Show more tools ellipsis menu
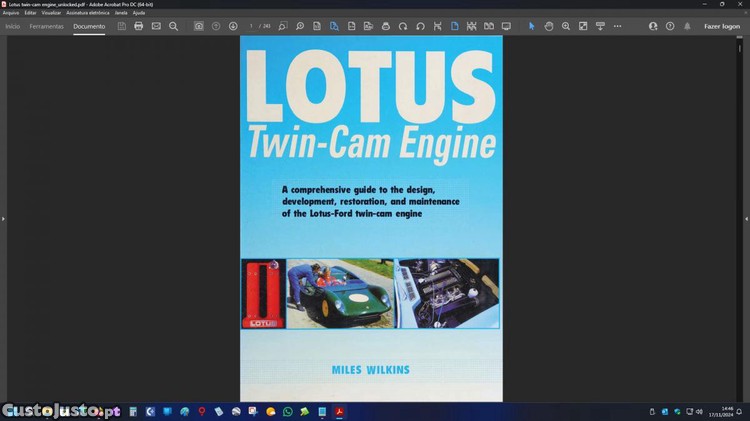Screen dimensions: 750x421 [617, 26]
